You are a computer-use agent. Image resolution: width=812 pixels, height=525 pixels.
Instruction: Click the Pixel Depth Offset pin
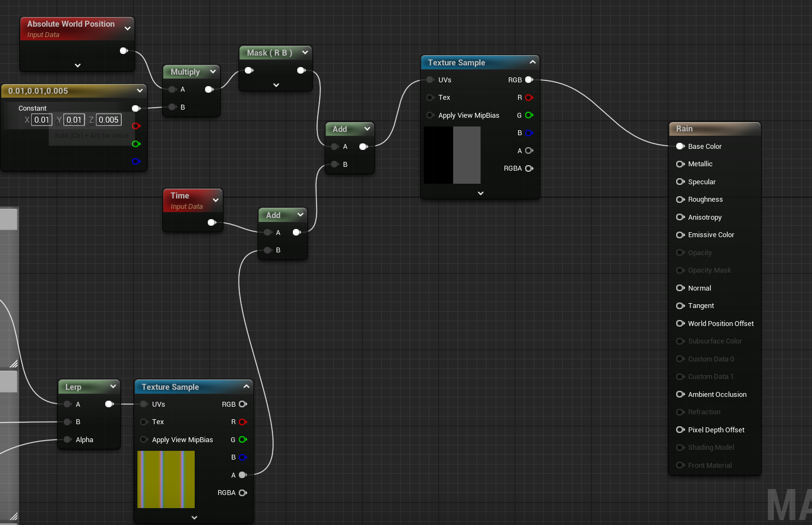680,430
